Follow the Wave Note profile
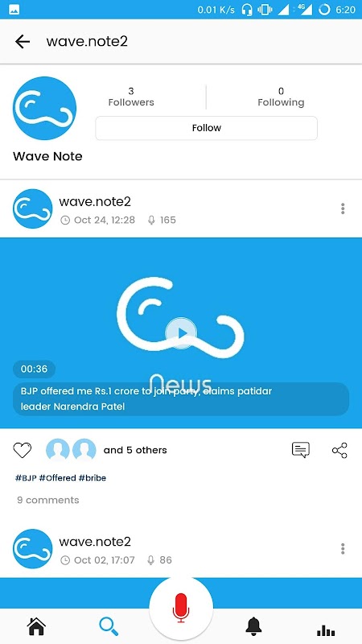 click(207, 128)
